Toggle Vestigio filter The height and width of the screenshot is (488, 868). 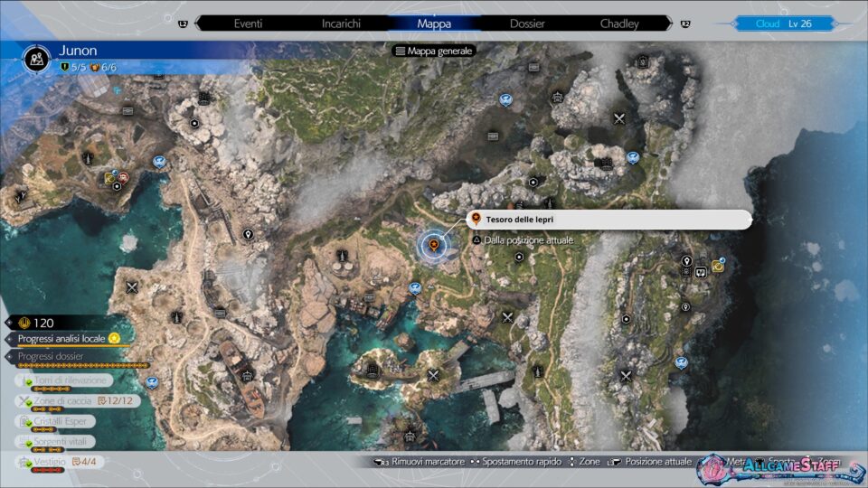coord(60,462)
